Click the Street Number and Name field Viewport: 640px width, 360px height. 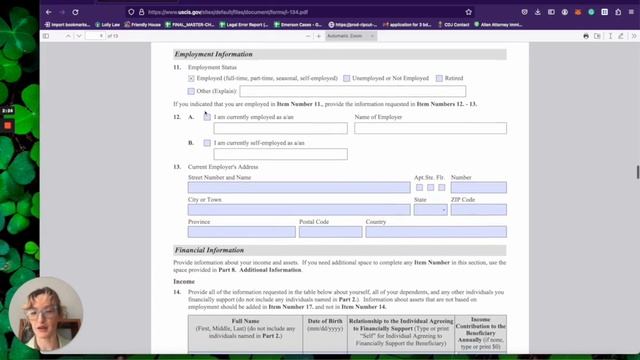[299, 187]
